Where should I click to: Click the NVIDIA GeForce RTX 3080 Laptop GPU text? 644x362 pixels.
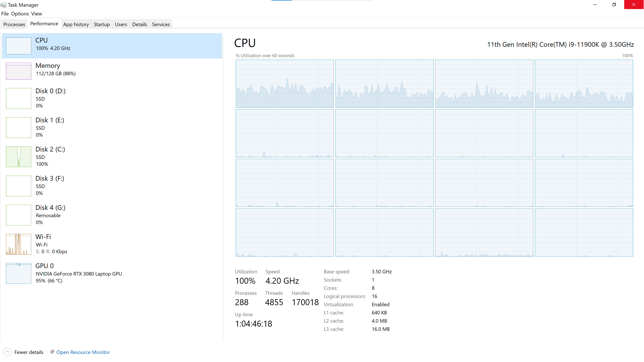79,274
